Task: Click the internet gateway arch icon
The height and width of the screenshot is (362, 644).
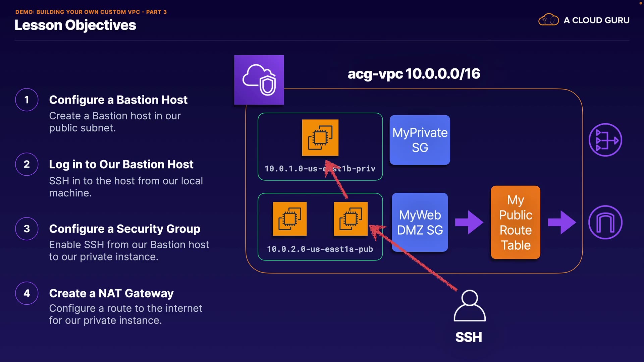Action: click(x=605, y=222)
